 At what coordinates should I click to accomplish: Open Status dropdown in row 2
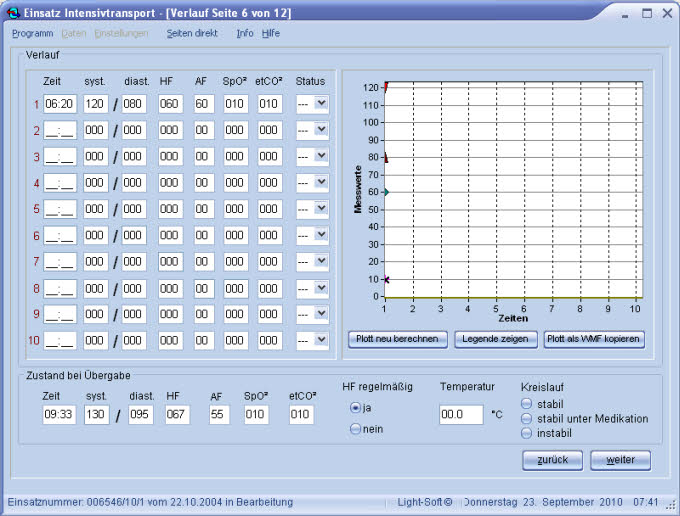coord(321,130)
